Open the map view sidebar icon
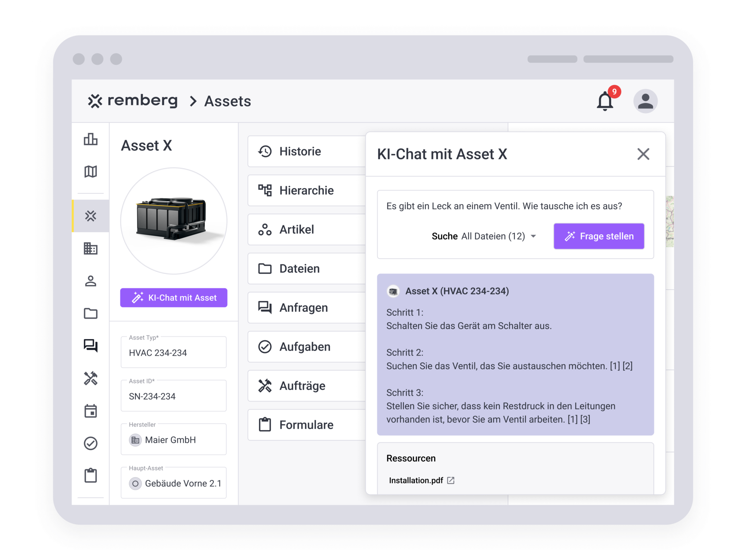The height and width of the screenshot is (560, 746). (91, 172)
